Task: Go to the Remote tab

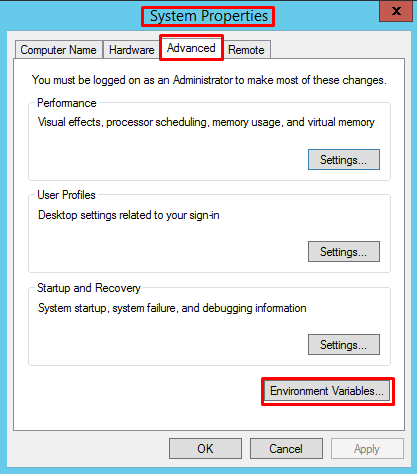Action: pos(246,50)
